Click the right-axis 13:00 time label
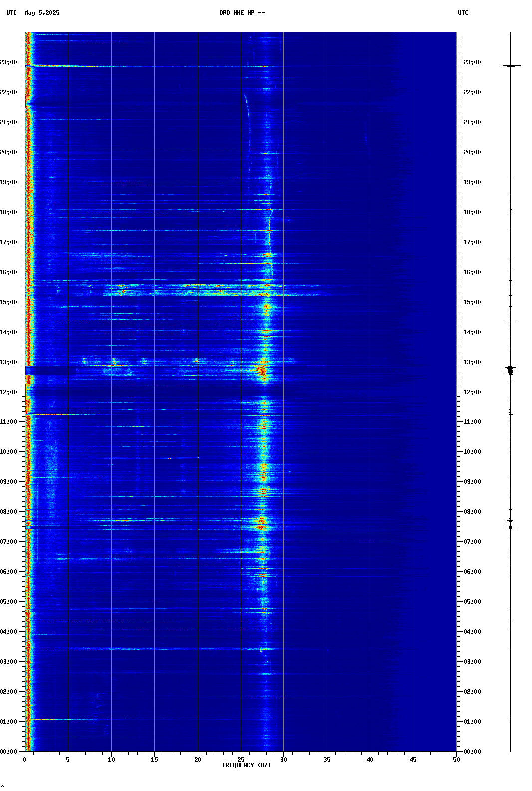532x791 pixels. 472,362
